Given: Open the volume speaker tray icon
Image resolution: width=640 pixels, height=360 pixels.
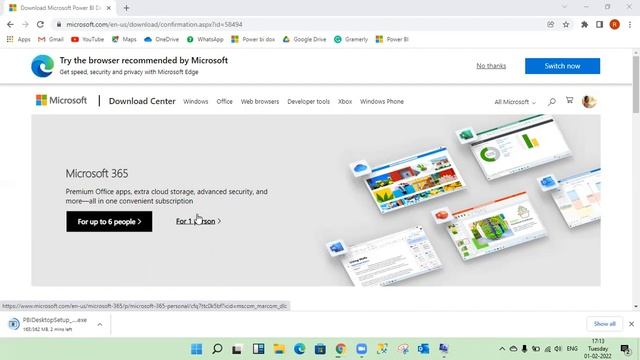Looking at the screenshot, I should pos(558,349).
